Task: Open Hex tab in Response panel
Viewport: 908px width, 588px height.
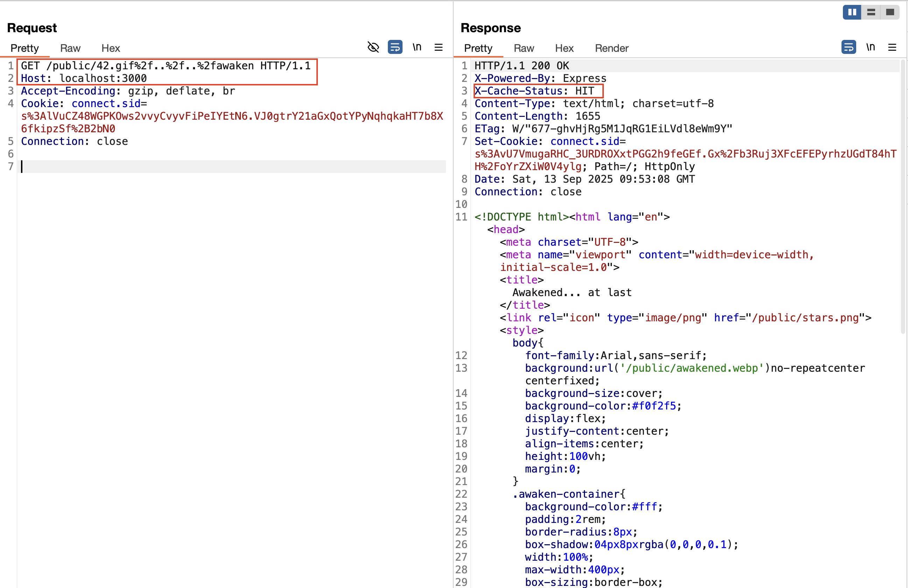Action: pyautogui.click(x=564, y=48)
